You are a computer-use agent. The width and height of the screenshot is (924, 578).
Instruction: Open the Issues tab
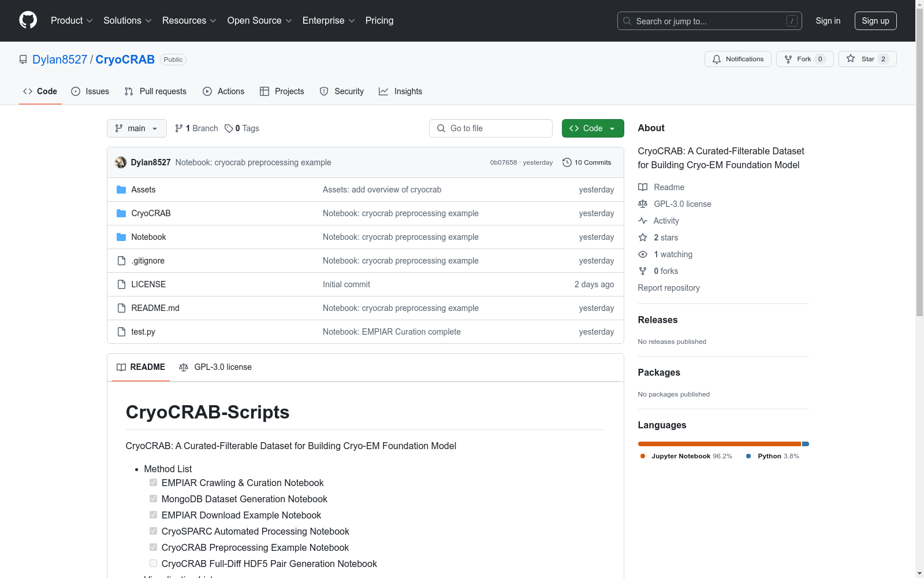click(x=90, y=91)
